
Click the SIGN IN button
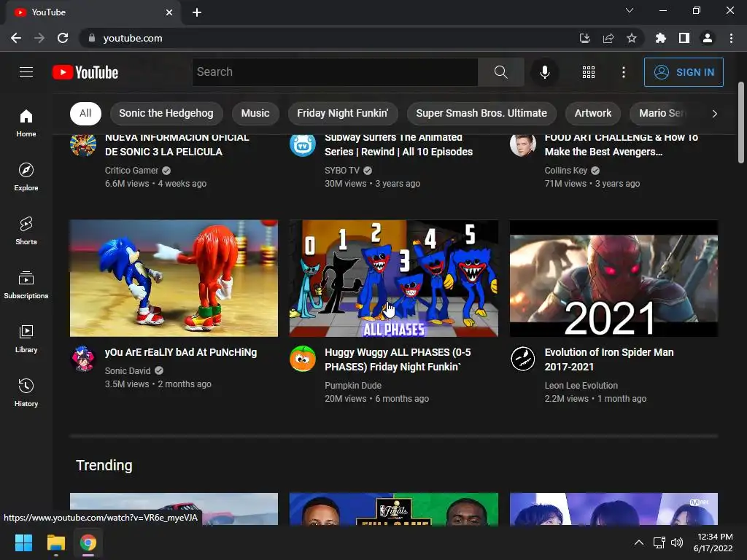684,72
